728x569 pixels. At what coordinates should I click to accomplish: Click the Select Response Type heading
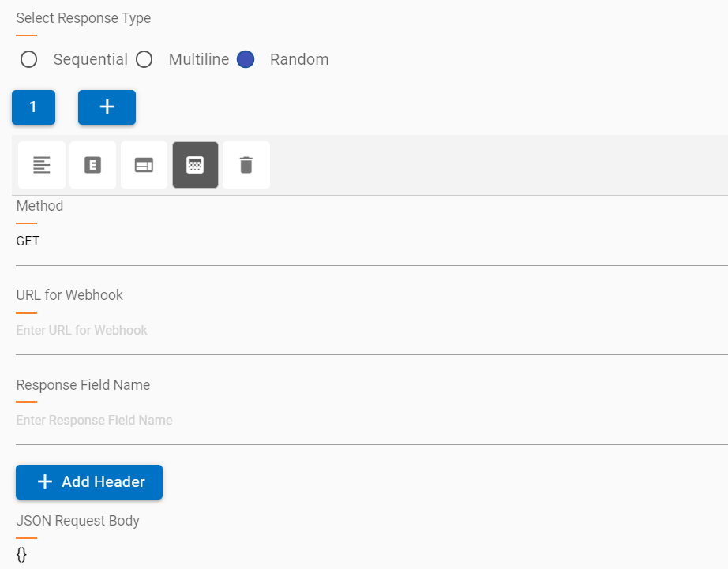point(83,17)
